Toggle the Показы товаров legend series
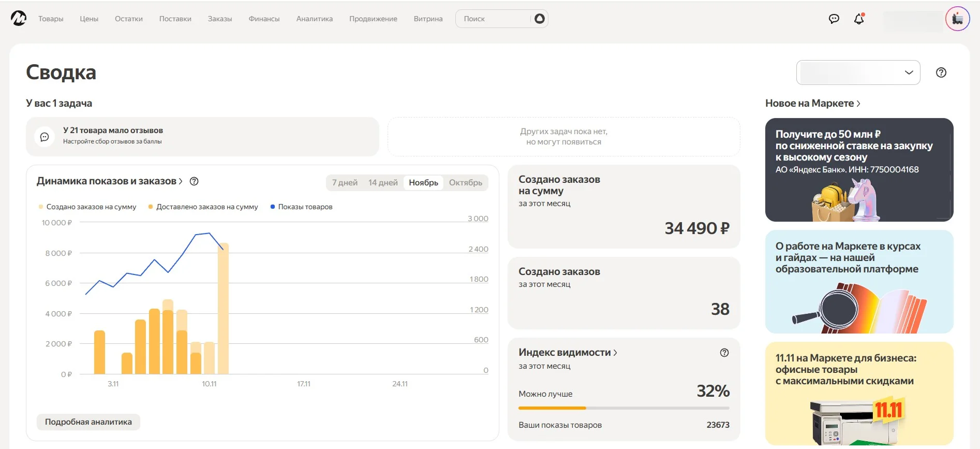Image resolution: width=980 pixels, height=449 pixels. [301, 207]
